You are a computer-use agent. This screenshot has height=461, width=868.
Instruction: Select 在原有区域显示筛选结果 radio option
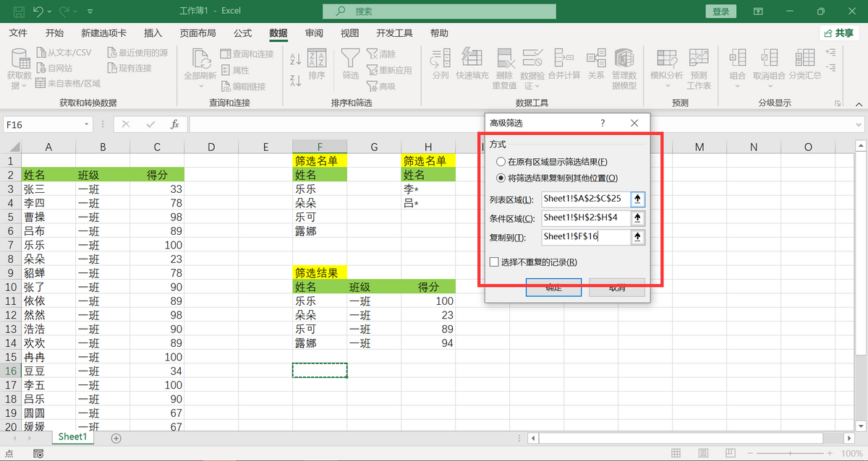click(x=501, y=162)
